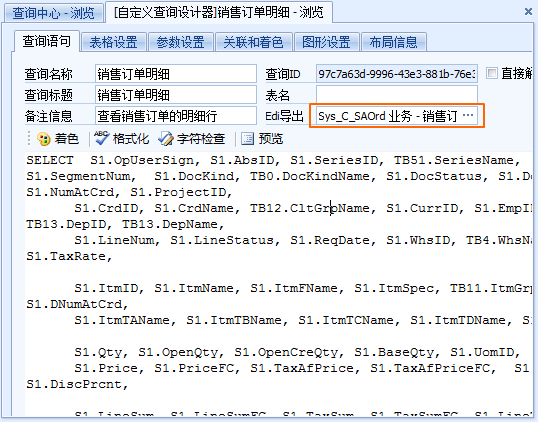Click the 格式化 ABC checkmark icon
Screen dimensions: 538x422
coord(102,138)
